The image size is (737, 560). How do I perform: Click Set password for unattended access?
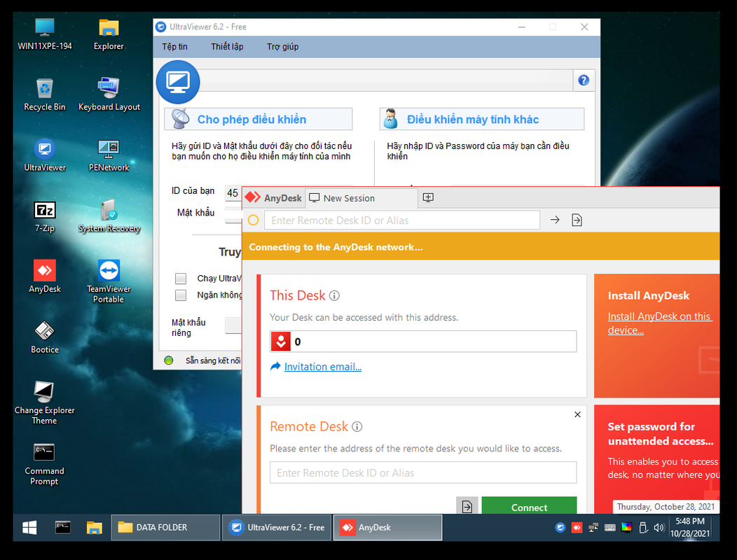click(661, 433)
